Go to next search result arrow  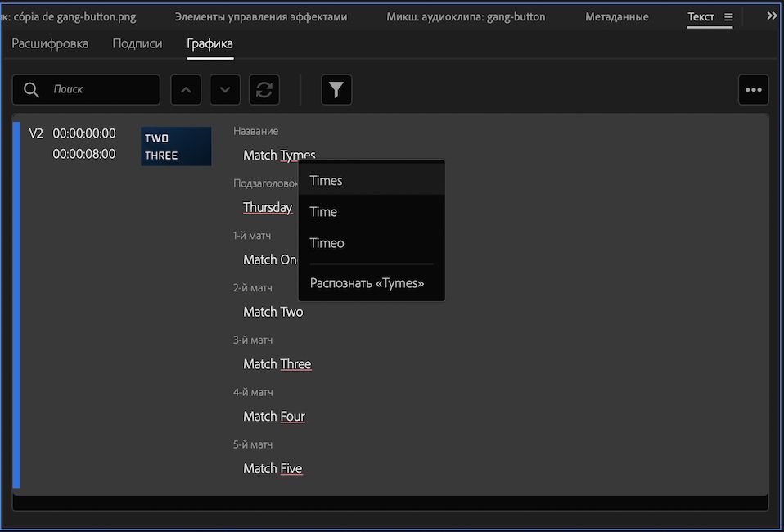[225, 90]
